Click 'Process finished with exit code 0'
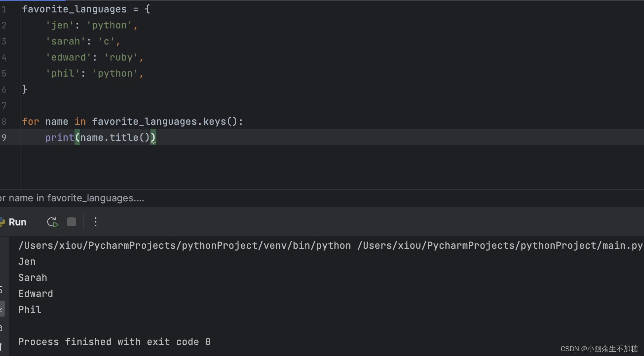Image resolution: width=644 pixels, height=356 pixels. [115, 342]
